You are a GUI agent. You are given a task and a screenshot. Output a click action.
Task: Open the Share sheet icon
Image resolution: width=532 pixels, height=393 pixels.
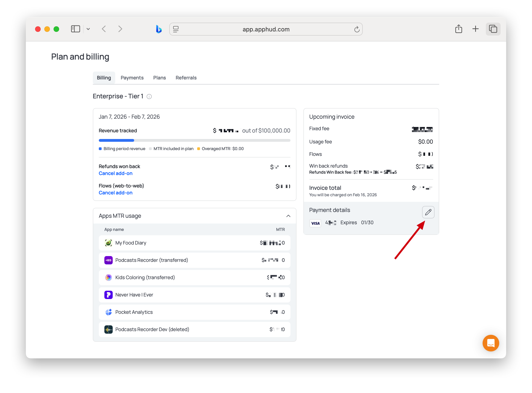coord(458,29)
